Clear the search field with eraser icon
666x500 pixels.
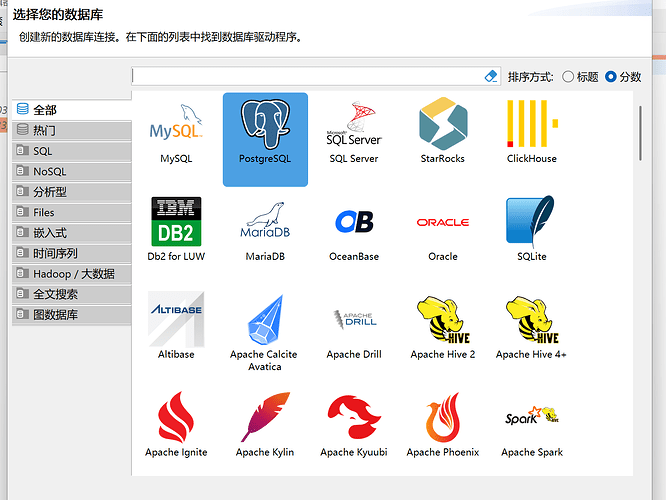[491, 76]
